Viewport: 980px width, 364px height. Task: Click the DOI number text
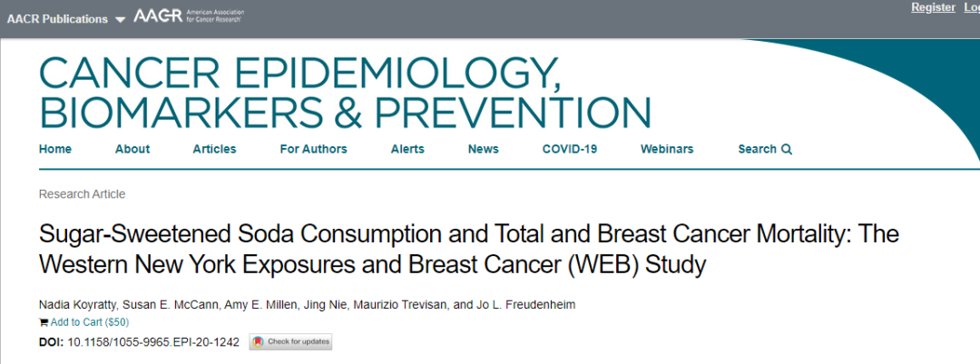[153, 343]
